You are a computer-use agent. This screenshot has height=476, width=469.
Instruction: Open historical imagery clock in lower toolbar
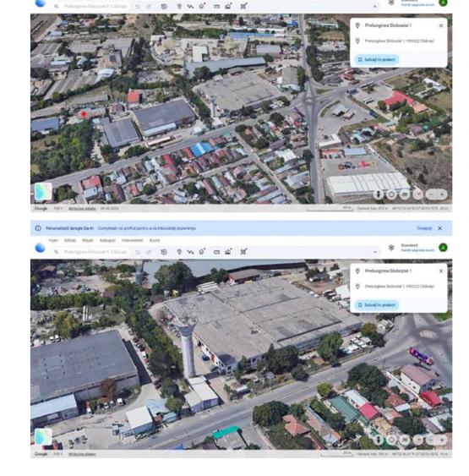coord(164,252)
